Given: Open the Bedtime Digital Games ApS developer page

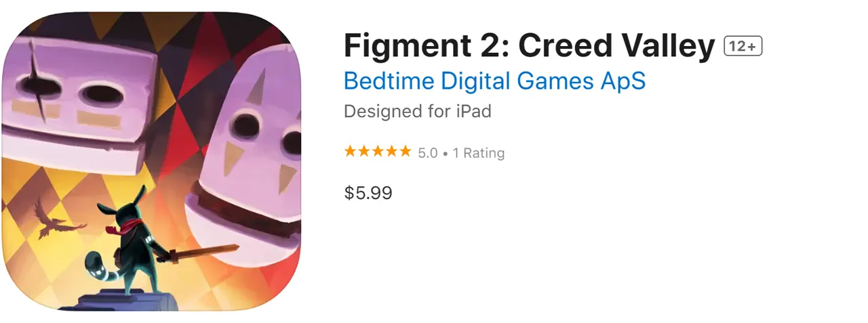Looking at the screenshot, I should [494, 81].
